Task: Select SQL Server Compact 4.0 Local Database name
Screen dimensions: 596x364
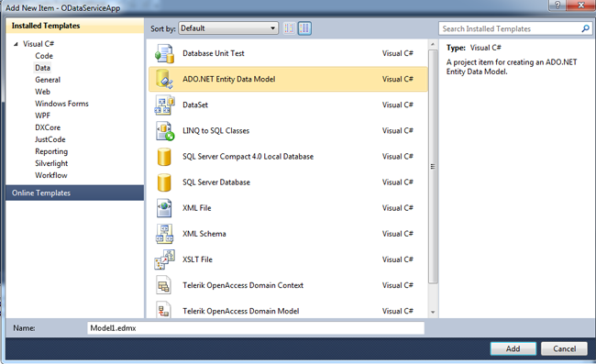Action: [x=248, y=157]
